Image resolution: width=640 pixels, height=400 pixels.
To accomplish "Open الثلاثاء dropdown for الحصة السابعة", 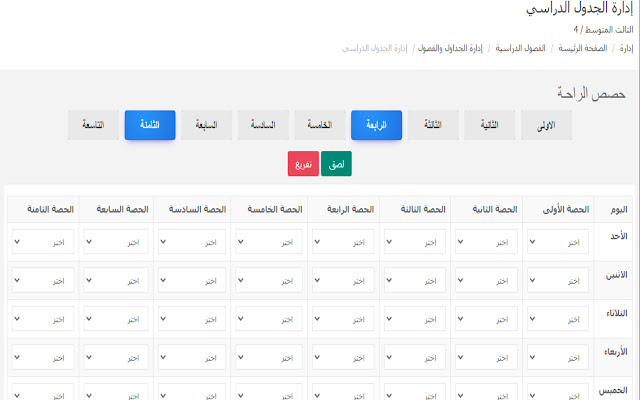I will pos(116,318).
